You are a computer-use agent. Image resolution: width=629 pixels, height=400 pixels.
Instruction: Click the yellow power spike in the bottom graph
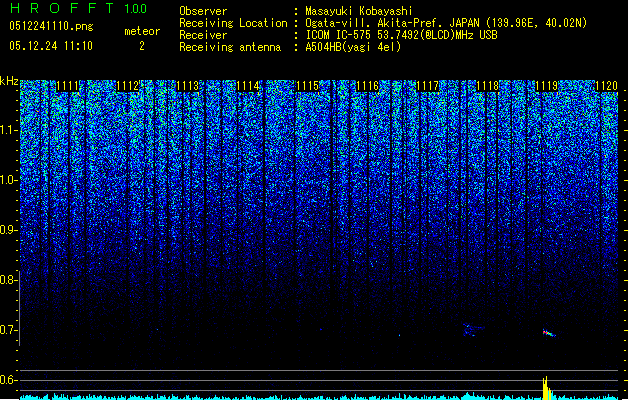tap(548, 388)
